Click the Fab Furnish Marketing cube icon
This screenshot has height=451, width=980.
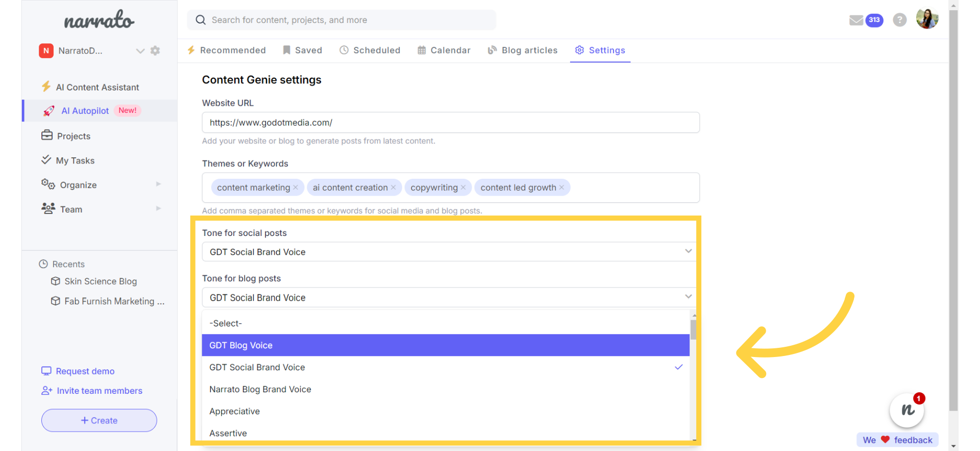tap(56, 301)
